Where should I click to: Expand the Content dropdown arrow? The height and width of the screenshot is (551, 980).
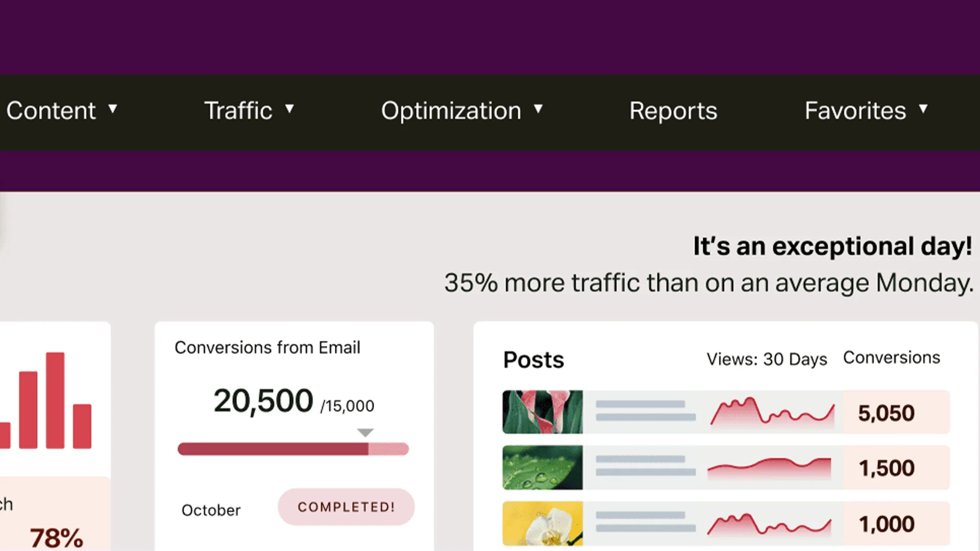coord(113,109)
